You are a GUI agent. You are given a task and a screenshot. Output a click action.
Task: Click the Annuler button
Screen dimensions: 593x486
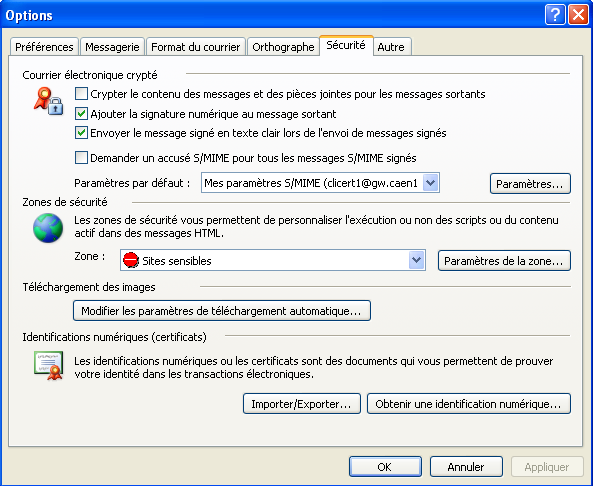[x=466, y=467]
